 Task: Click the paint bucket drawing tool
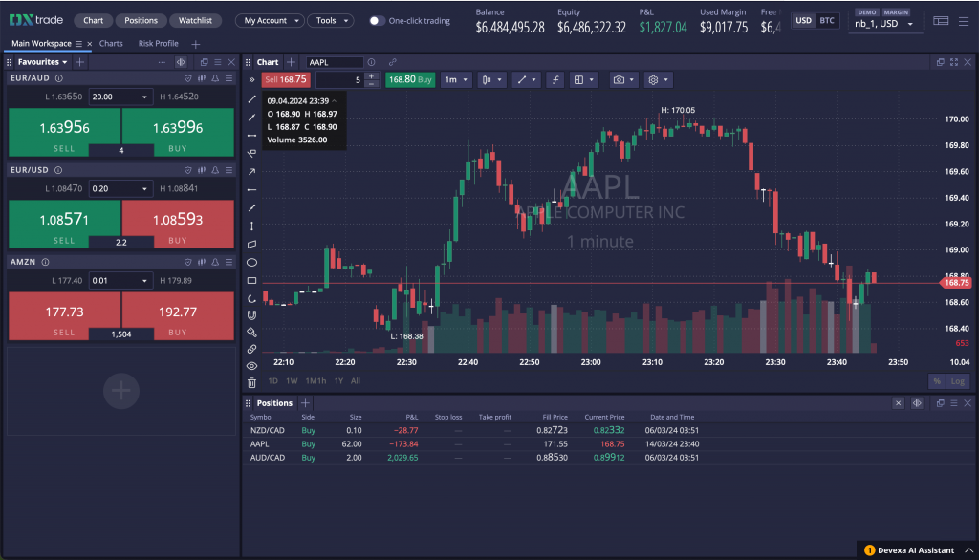pos(251,333)
